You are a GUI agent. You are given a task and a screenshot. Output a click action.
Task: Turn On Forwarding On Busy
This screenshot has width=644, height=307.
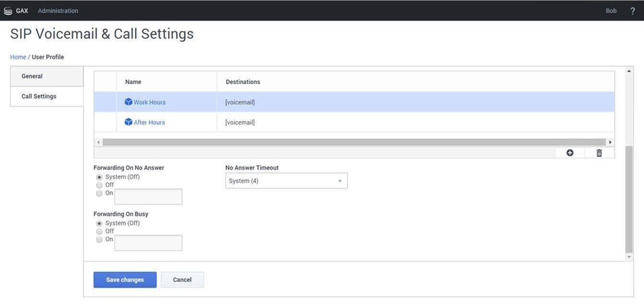(x=99, y=239)
